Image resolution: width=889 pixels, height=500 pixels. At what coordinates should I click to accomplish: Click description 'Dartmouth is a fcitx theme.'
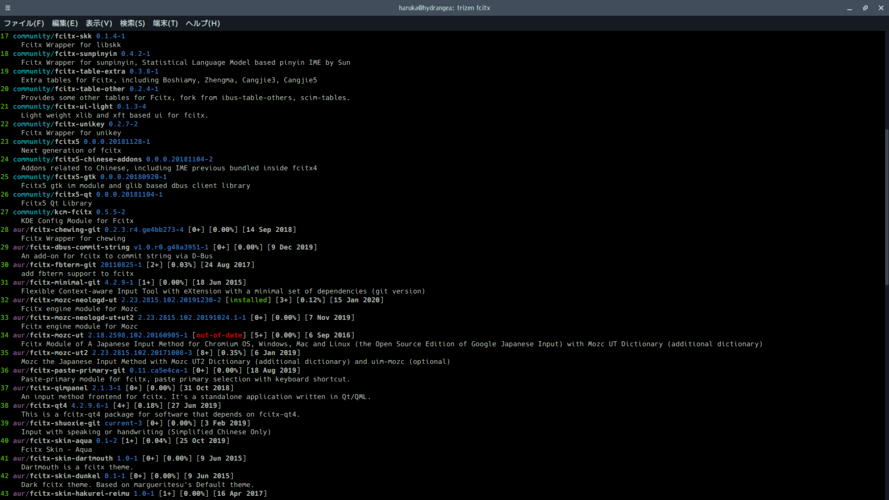(77, 467)
